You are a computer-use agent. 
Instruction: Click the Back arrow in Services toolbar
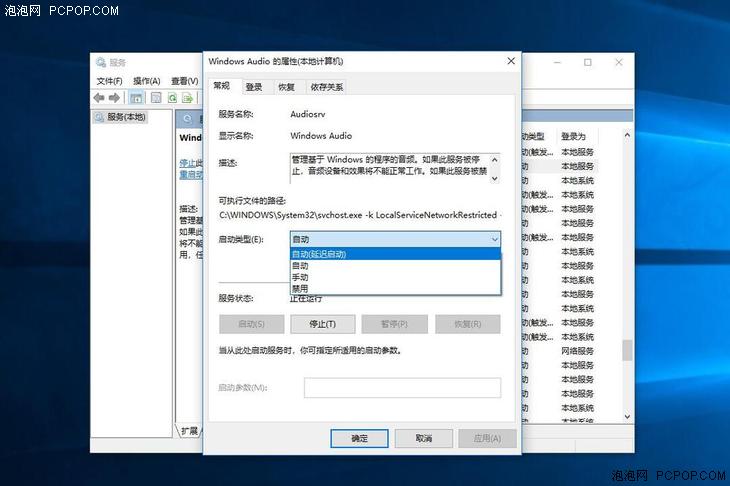tap(99, 98)
